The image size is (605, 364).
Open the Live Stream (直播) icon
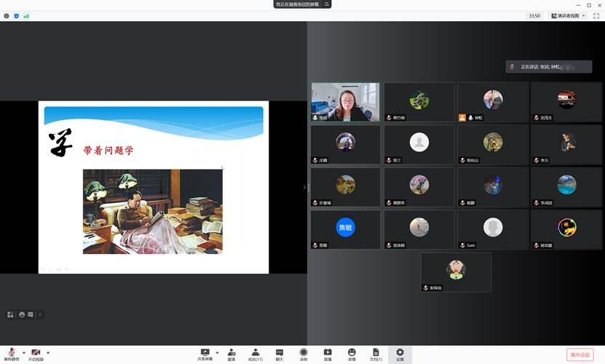(328, 352)
